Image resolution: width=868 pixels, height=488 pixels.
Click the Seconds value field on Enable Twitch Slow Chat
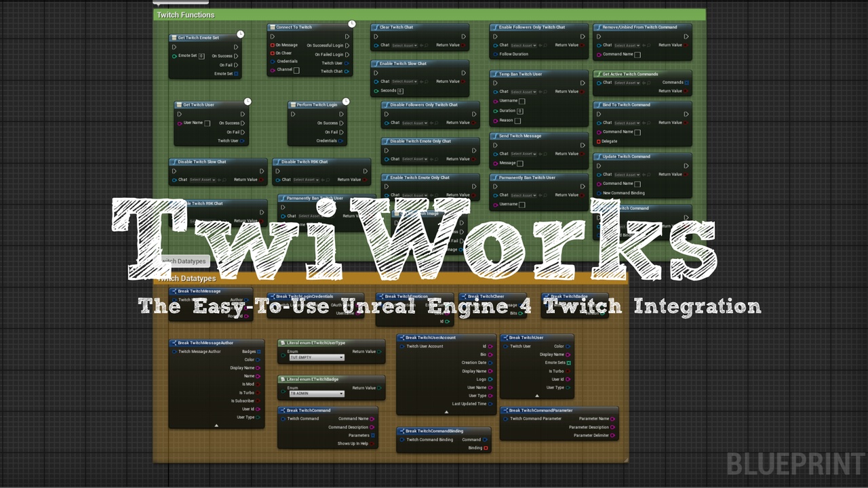pos(401,91)
